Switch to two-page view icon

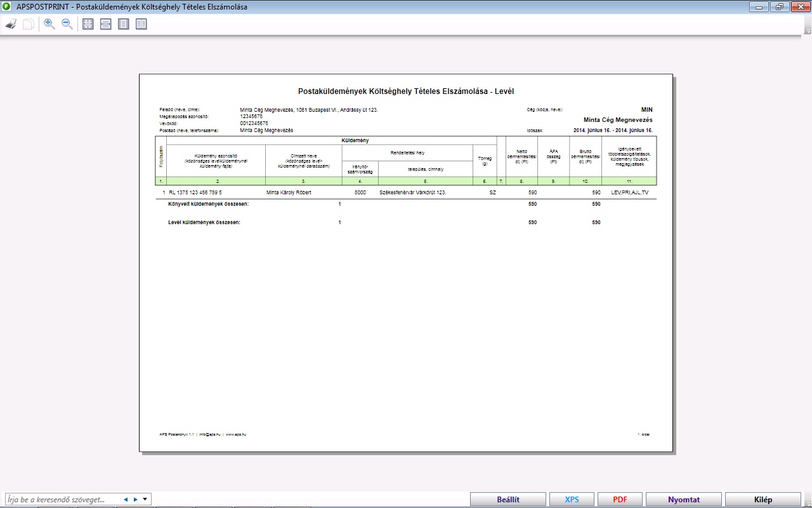(141, 25)
